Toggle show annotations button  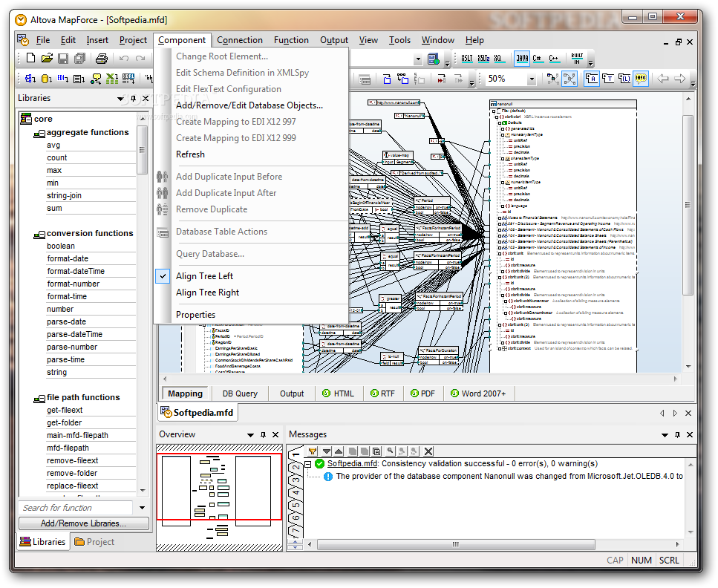click(592, 79)
